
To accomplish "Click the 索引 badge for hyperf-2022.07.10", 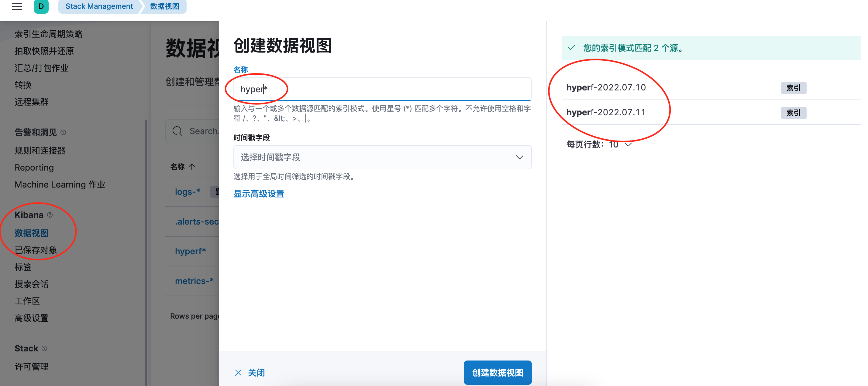I will coord(794,88).
